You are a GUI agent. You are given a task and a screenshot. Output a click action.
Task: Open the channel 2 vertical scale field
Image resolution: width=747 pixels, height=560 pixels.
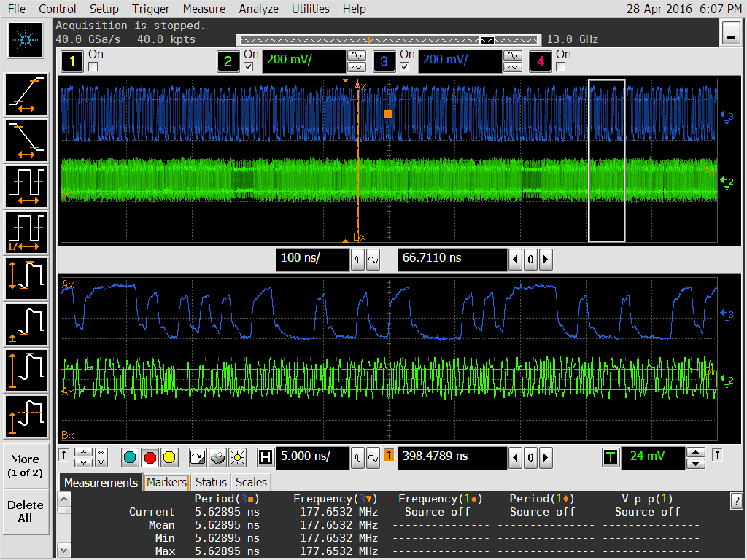coord(302,61)
